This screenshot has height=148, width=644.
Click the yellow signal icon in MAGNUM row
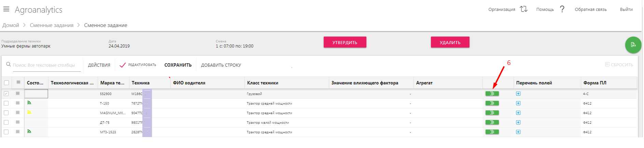coord(29,112)
